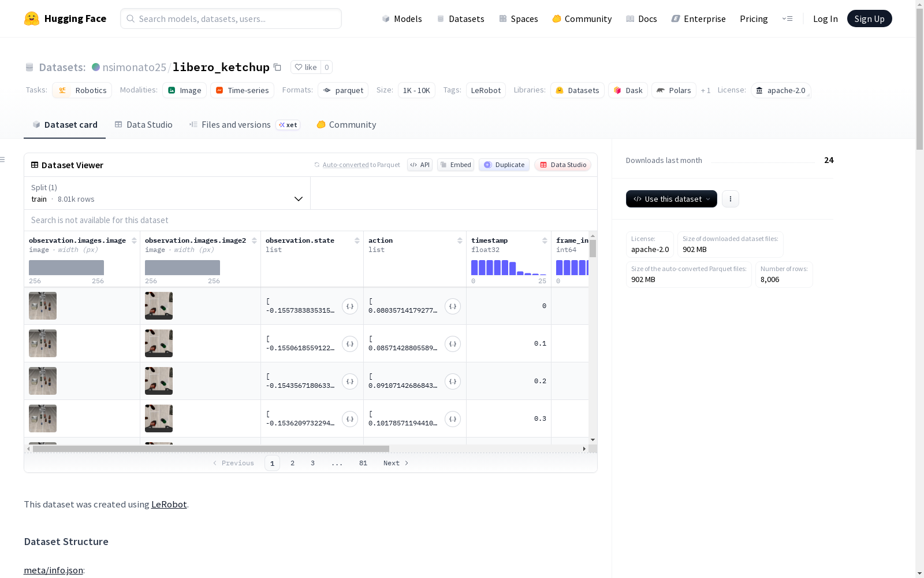
Task: Click the heart like button
Action: pos(305,67)
